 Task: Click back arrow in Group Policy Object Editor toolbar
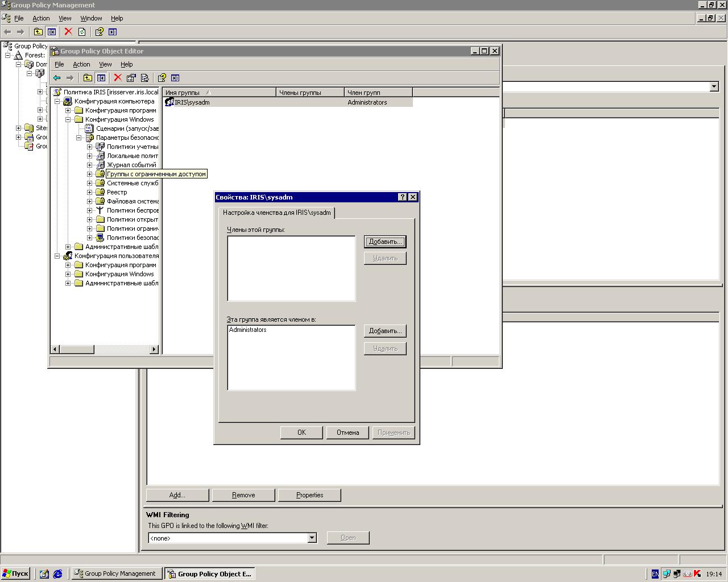click(x=57, y=78)
